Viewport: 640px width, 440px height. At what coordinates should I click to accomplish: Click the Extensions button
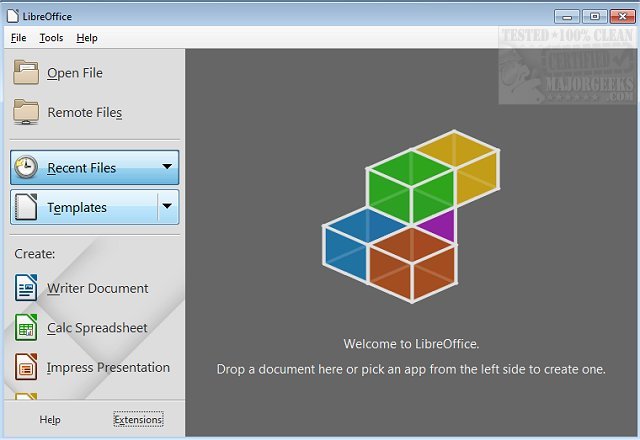tap(138, 419)
